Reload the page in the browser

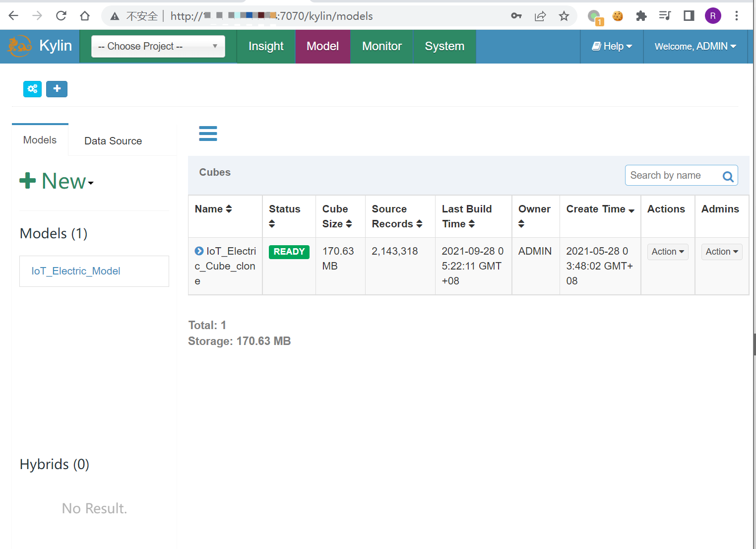coord(61,16)
